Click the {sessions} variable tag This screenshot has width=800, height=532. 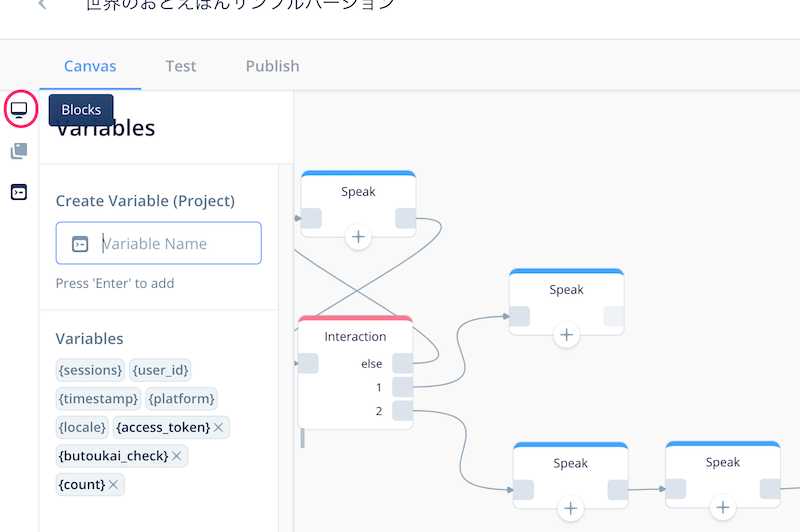(90, 370)
